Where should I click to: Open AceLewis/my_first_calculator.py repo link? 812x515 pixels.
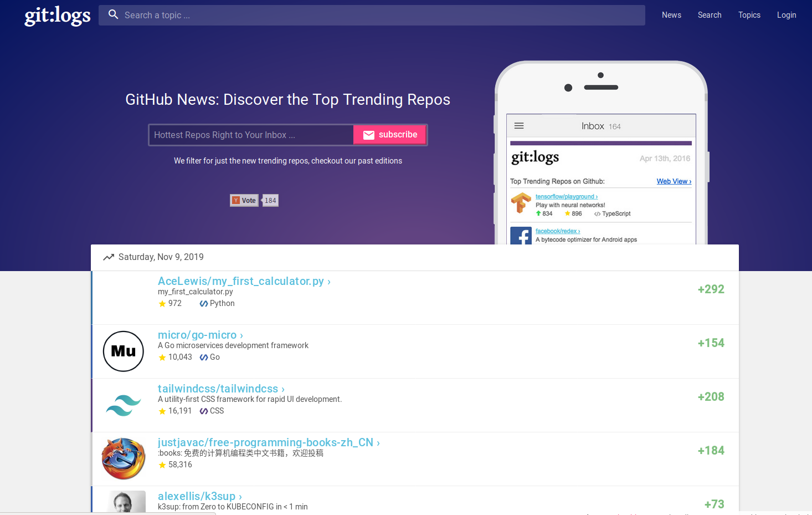tap(244, 281)
